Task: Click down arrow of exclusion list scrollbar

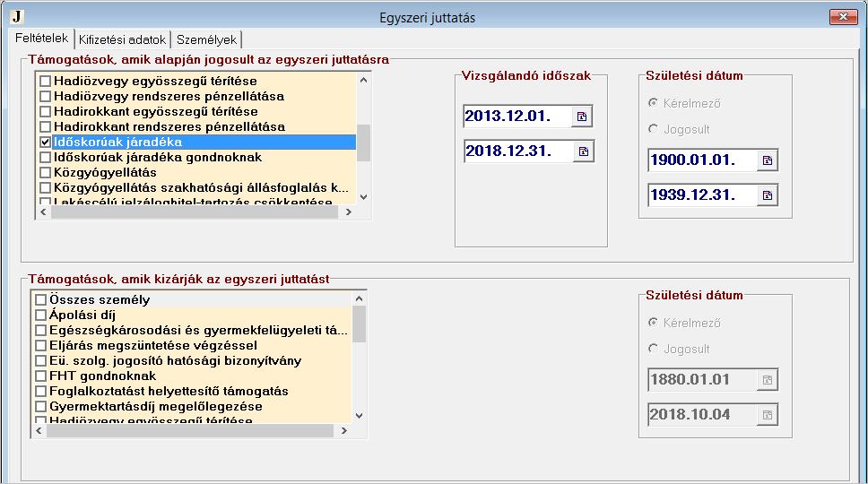Action: pos(359,415)
